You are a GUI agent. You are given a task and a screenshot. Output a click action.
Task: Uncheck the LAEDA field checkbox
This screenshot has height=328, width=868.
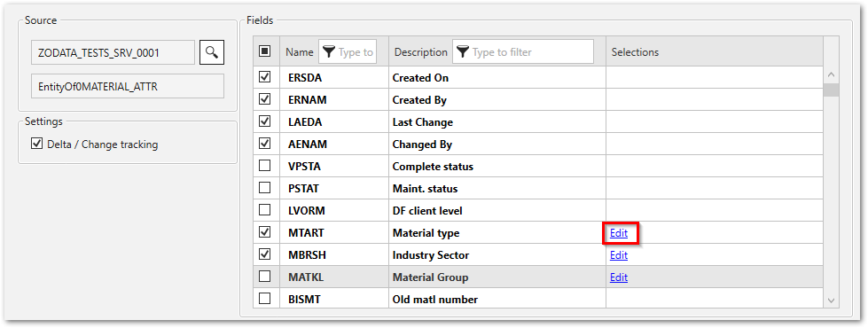[265, 121]
